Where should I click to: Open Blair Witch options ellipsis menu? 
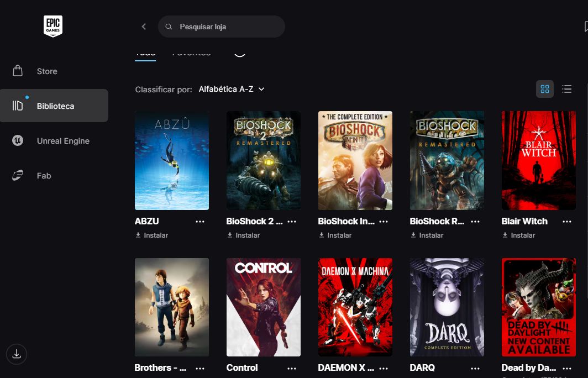click(567, 222)
